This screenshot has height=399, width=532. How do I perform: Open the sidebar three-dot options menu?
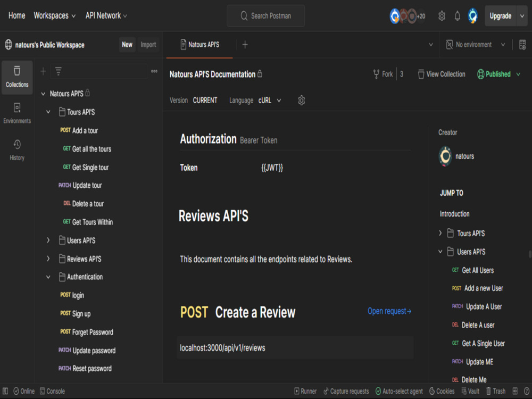[x=154, y=71]
